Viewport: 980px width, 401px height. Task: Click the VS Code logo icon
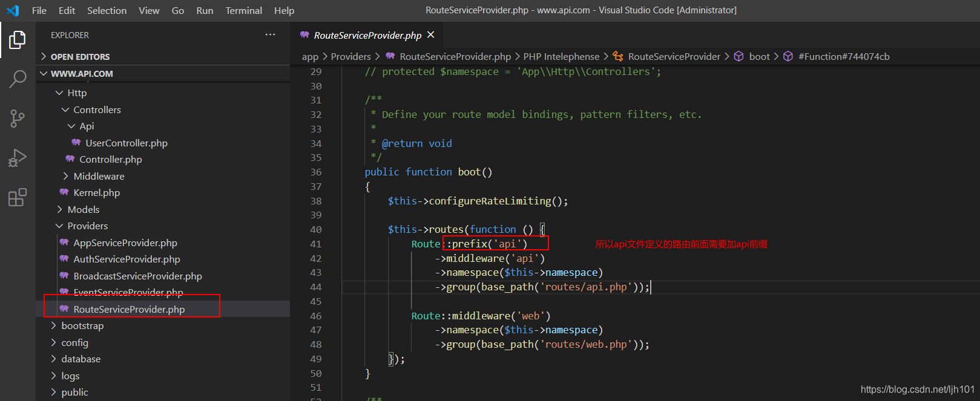pyautogui.click(x=13, y=10)
